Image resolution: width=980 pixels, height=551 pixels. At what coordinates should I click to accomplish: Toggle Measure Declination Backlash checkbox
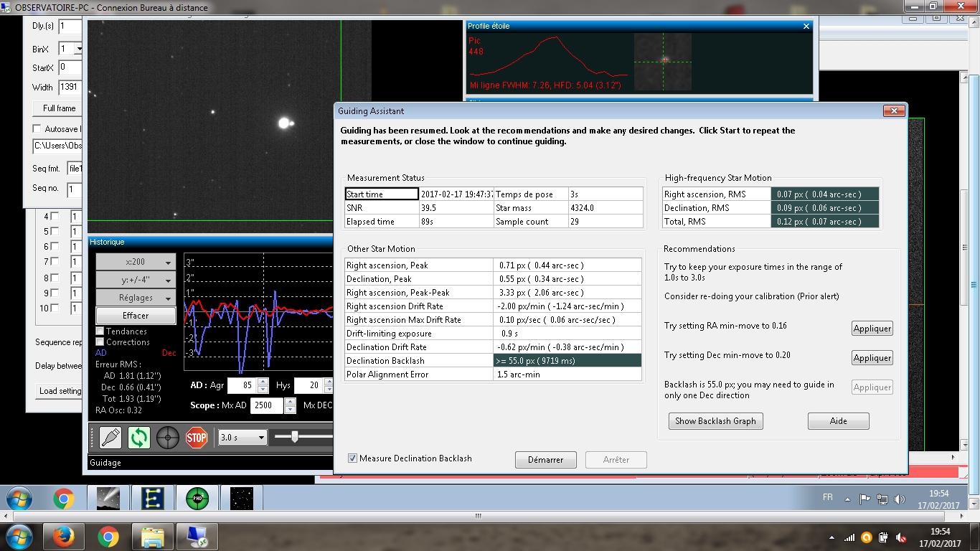[x=352, y=458]
